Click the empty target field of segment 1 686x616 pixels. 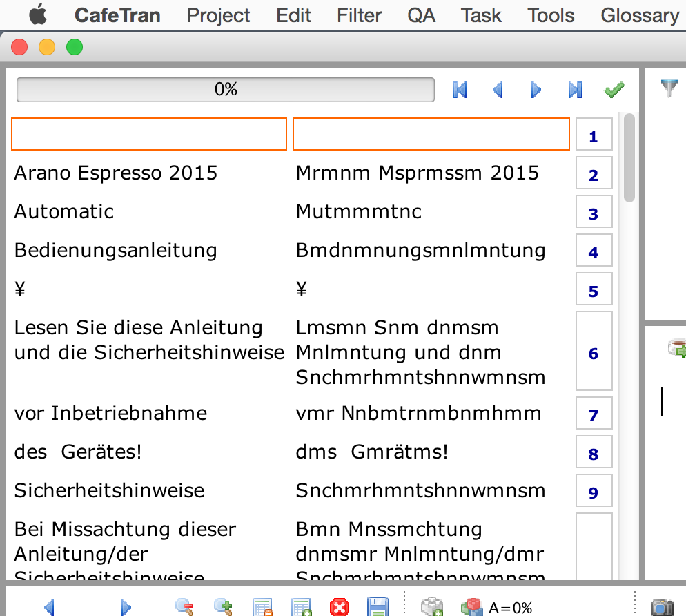[x=431, y=134]
